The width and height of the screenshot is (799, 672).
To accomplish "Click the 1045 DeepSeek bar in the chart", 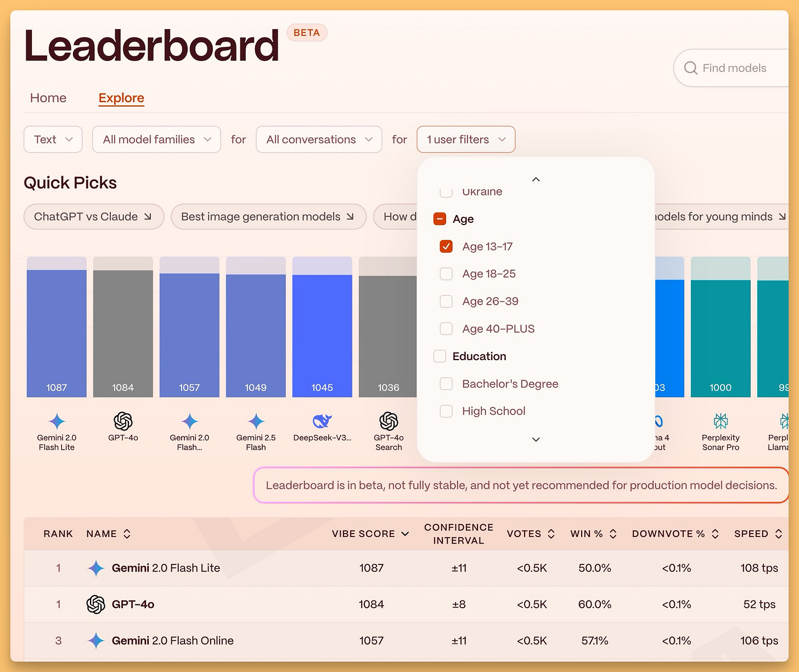I will (322, 336).
